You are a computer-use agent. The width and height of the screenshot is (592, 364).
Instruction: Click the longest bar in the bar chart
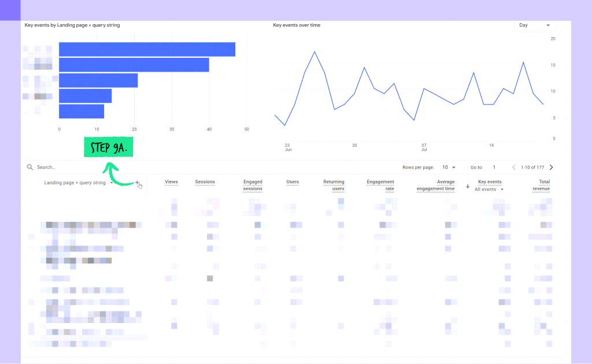pos(147,50)
